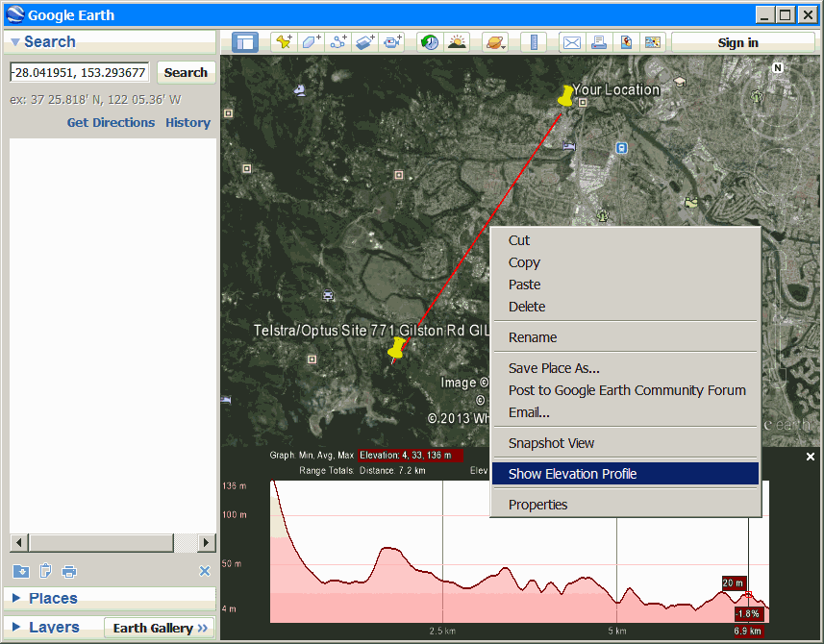
Task: Click the Search button
Action: coord(186,72)
